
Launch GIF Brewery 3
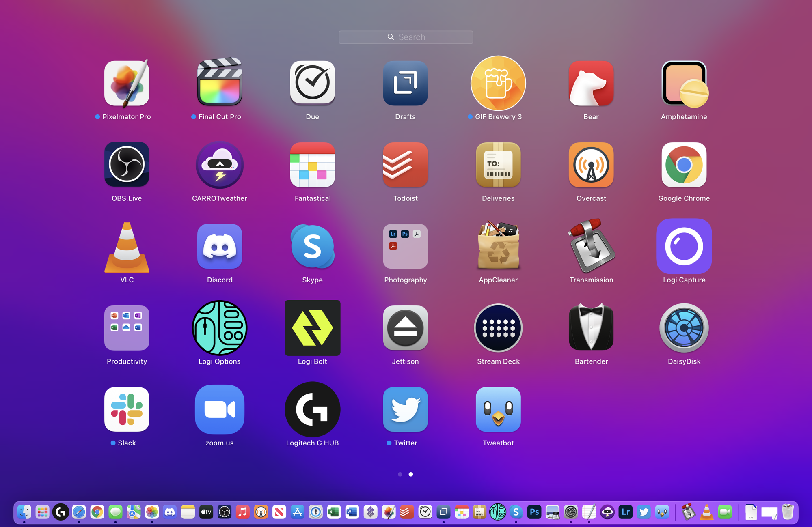coord(498,84)
